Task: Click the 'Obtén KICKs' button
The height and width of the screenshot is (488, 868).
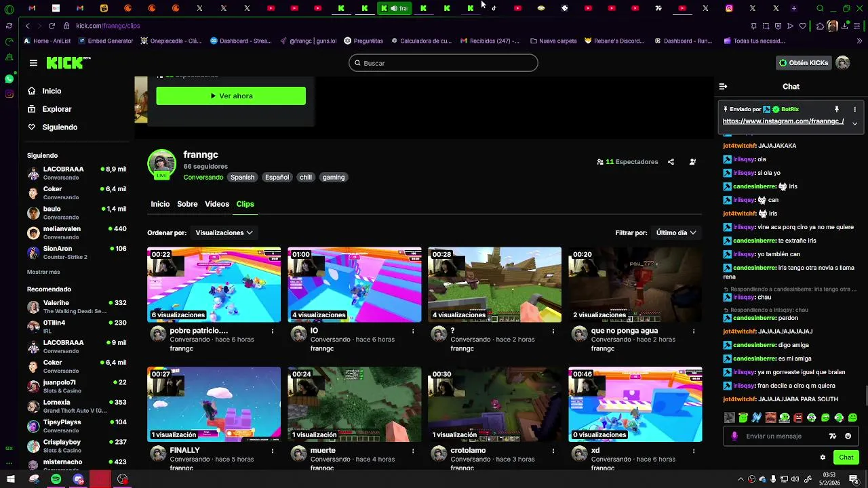Action: [x=804, y=63]
